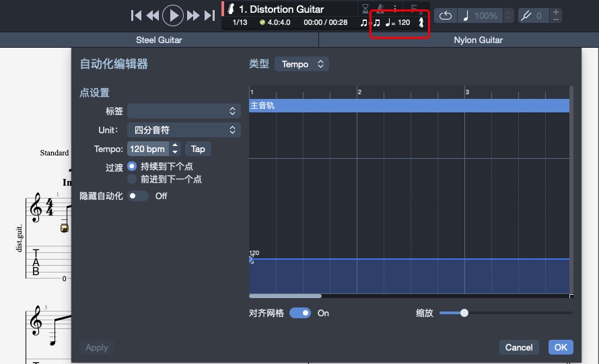Screen dimensions: 599x364
Task: Click the Tap tempo button
Action: [198, 149]
